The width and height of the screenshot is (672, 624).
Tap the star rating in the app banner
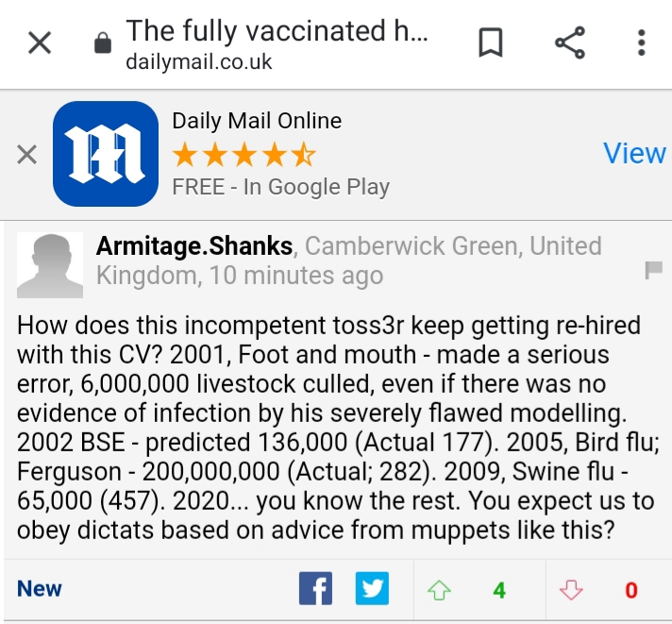coord(244,154)
